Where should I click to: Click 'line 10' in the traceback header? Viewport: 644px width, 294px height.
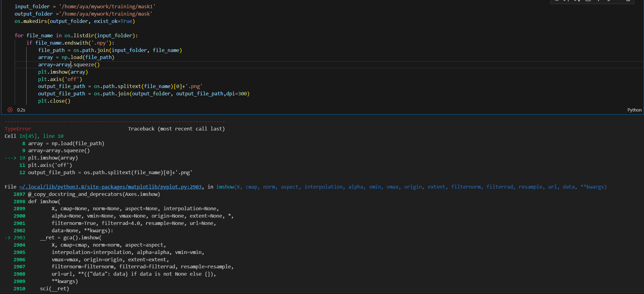point(53,136)
